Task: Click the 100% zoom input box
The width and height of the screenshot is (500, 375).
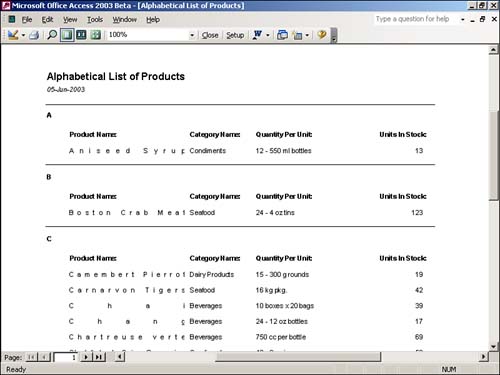Action: click(x=148, y=35)
